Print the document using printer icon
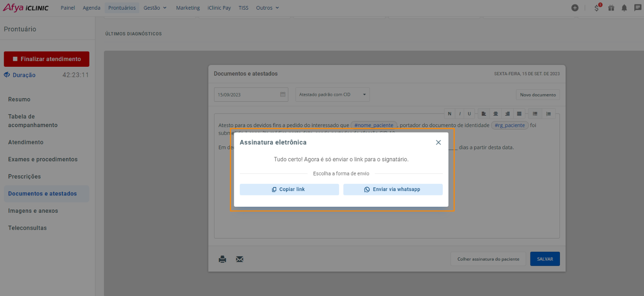The width and height of the screenshot is (644, 296). point(222,259)
